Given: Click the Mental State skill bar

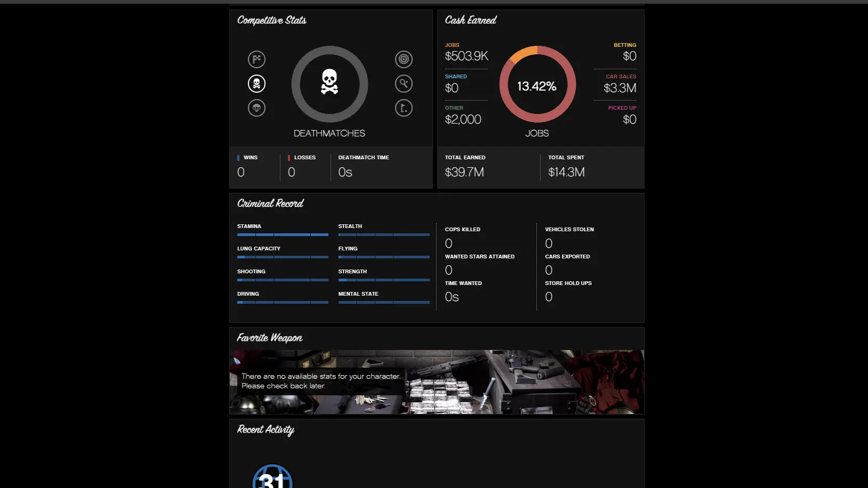Looking at the screenshot, I should 384,302.
